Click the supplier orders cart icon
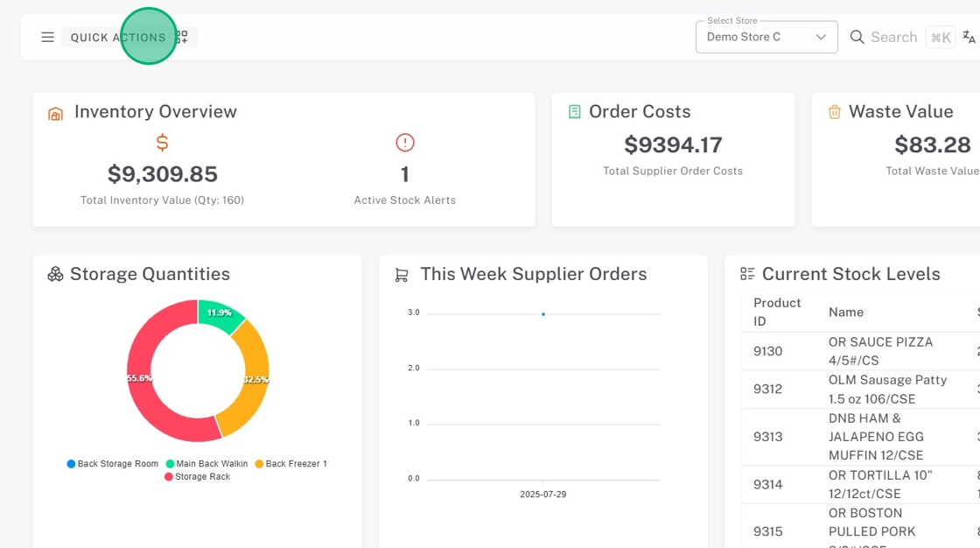The image size is (980, 548). pos(402,275)
